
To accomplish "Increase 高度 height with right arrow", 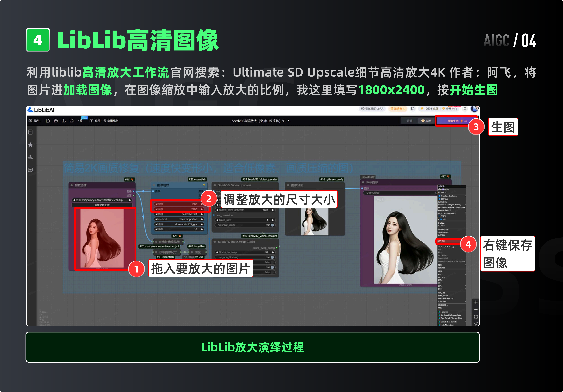I will click(202, 209).
